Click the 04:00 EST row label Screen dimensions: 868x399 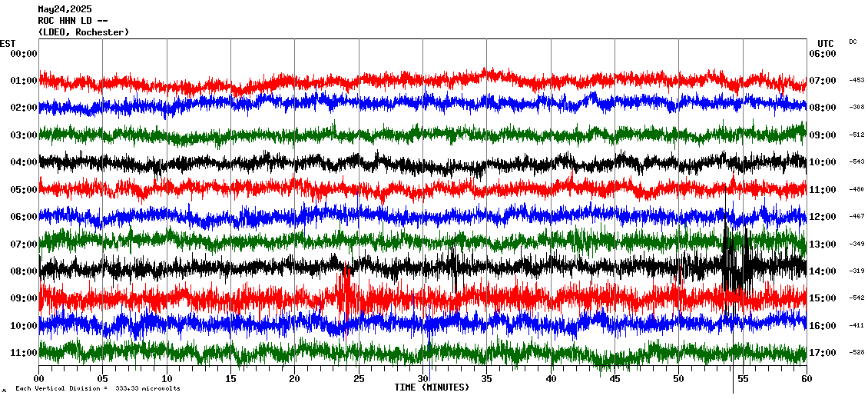coord(23,162)
